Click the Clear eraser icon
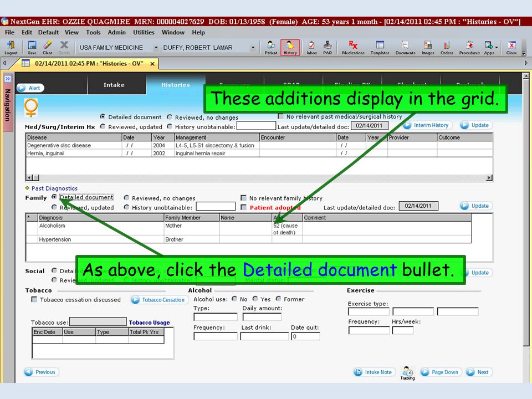The height and width of the screenshot is (399, 532). click(x=48, y=48)
